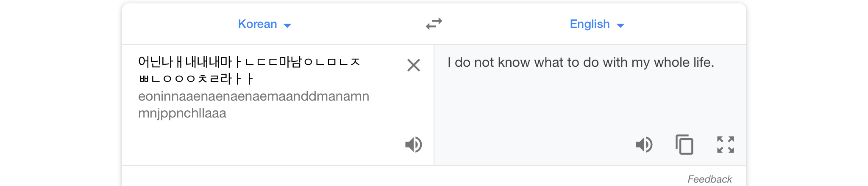The image size is (868, 186).
Task: Click the Korean language label
Action: [x=257, y=24]
